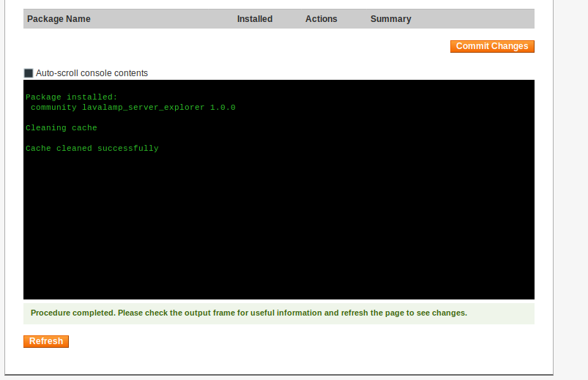Sort by the Package Name column header
Image resolution: width=588 pixels, height=380 pixels.
(x=59, y=19)
